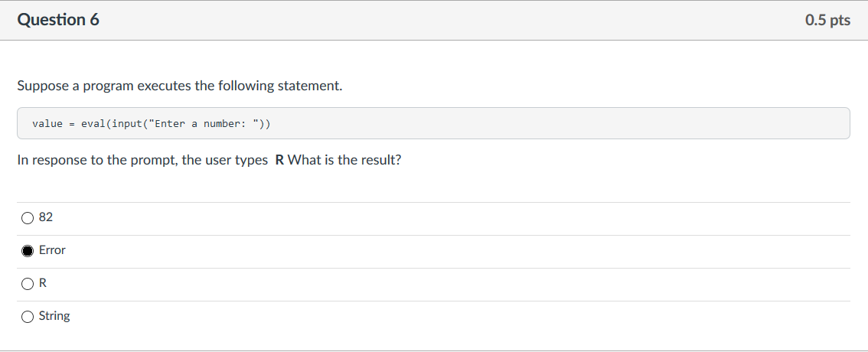The image size is (868, 352).
Task: Click the selected Error radio button
Action: (x=27, y=251)
